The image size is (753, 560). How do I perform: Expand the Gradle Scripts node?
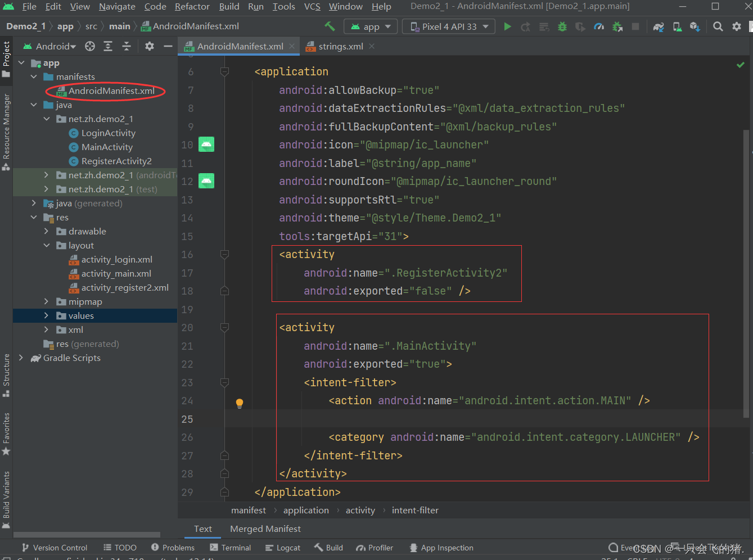21,358
